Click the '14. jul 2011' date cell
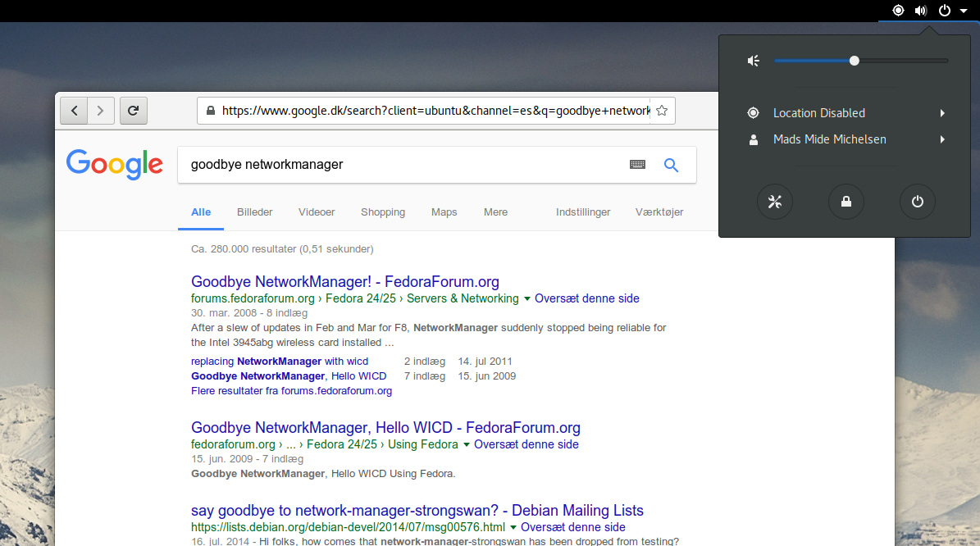Viewport: 980px width, 546px height. coord(485,361)
